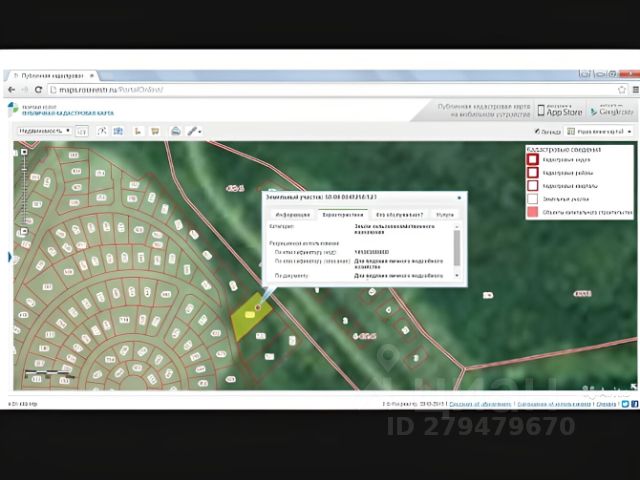This screenshot has width=640, height=480.
Task: Go back with the browser back arrow
Action: click(11, 89)
